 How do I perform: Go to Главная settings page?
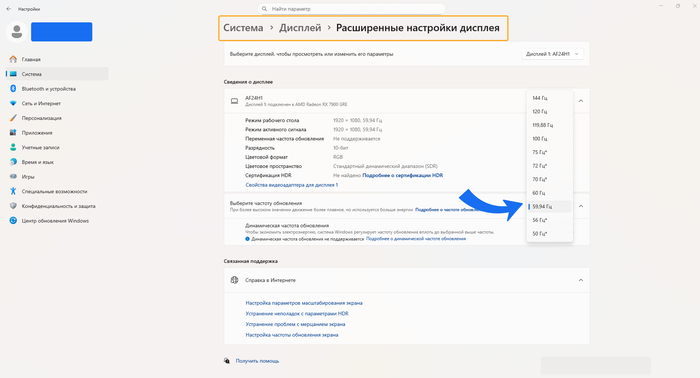coord(57,59)
